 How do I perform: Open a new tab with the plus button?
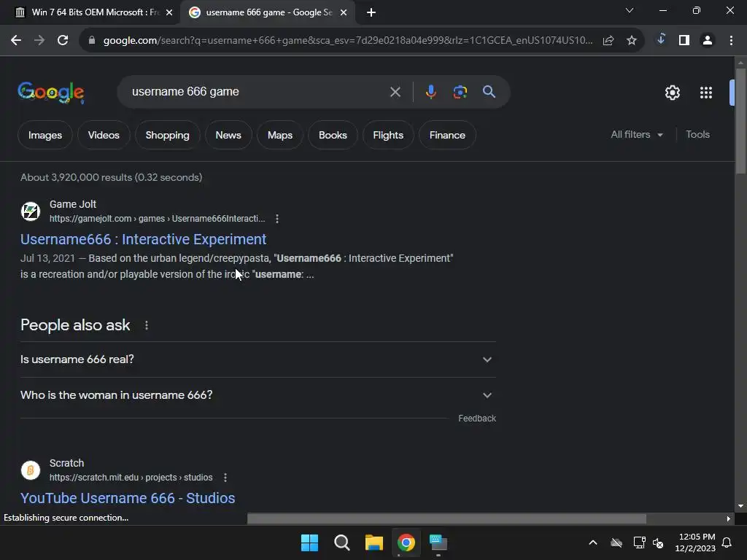371,12
